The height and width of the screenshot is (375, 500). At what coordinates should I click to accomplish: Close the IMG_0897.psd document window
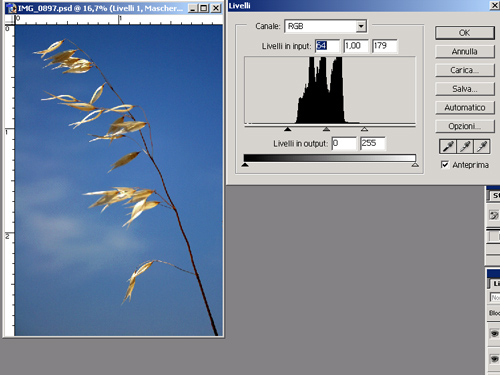tap(216, 8)
